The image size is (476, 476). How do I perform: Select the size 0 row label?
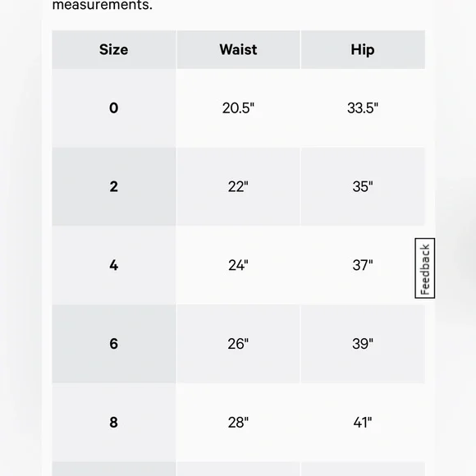pyautogui.click(x=114, y=108)
